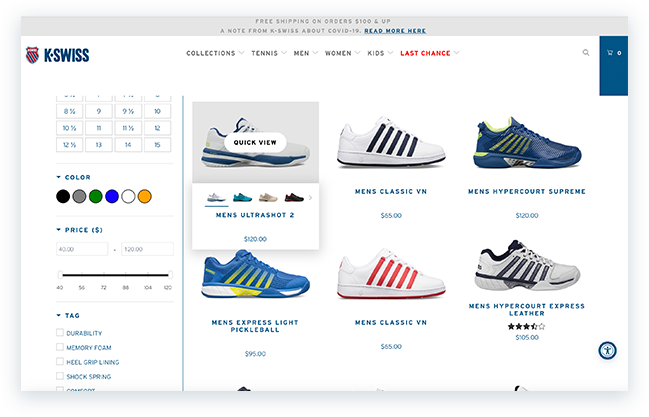Click the Quick View button
Screen dimensions: 649x417
(x=255, y=142)
